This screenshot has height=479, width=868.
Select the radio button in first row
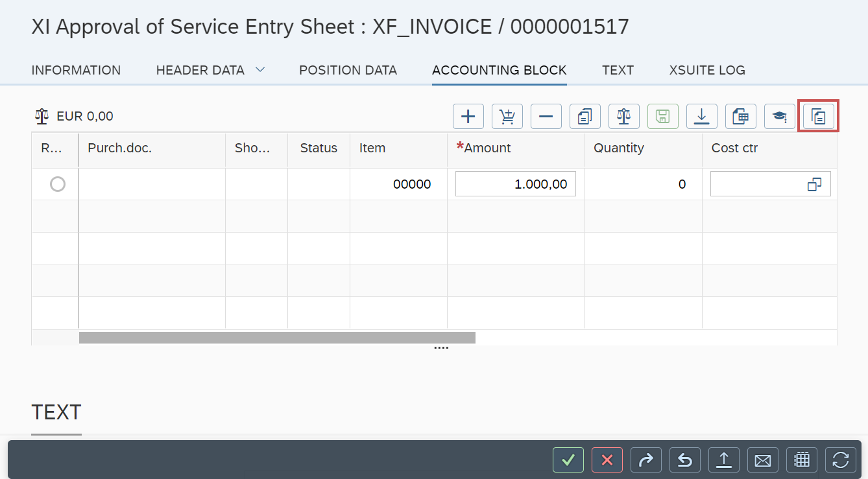pyautogui.click(x=58, y=184)
